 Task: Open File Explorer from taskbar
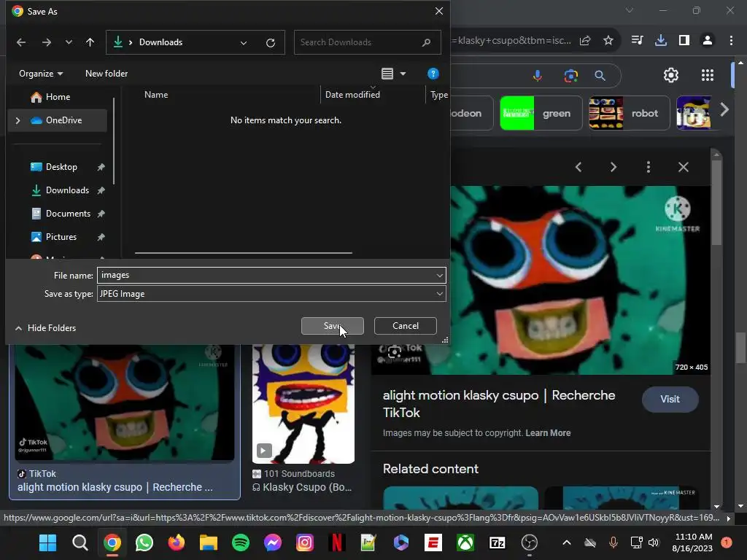tap(208, 542)
